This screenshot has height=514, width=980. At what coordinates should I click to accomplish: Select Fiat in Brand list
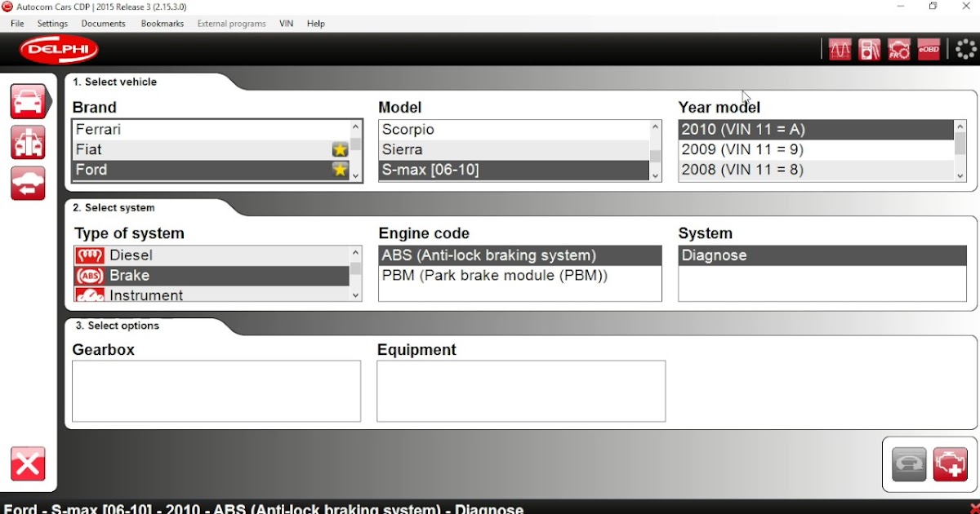tap(212, 150)
